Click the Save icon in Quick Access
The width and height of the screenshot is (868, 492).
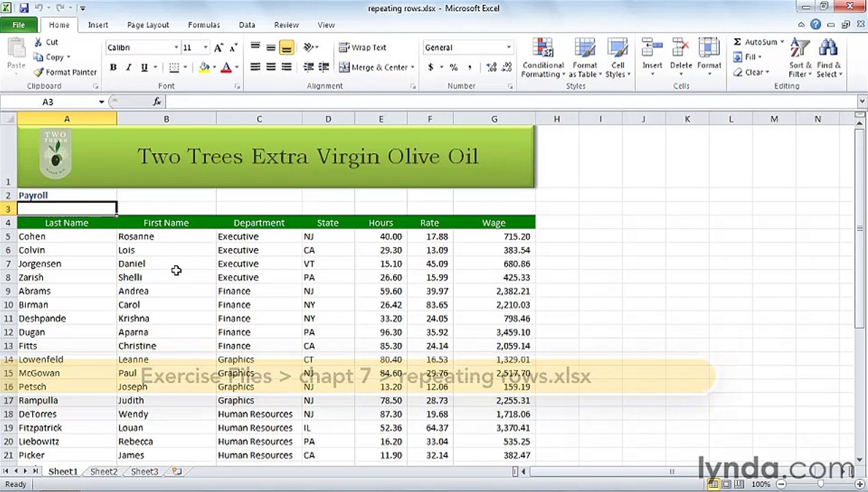click(x=25, y=8)
